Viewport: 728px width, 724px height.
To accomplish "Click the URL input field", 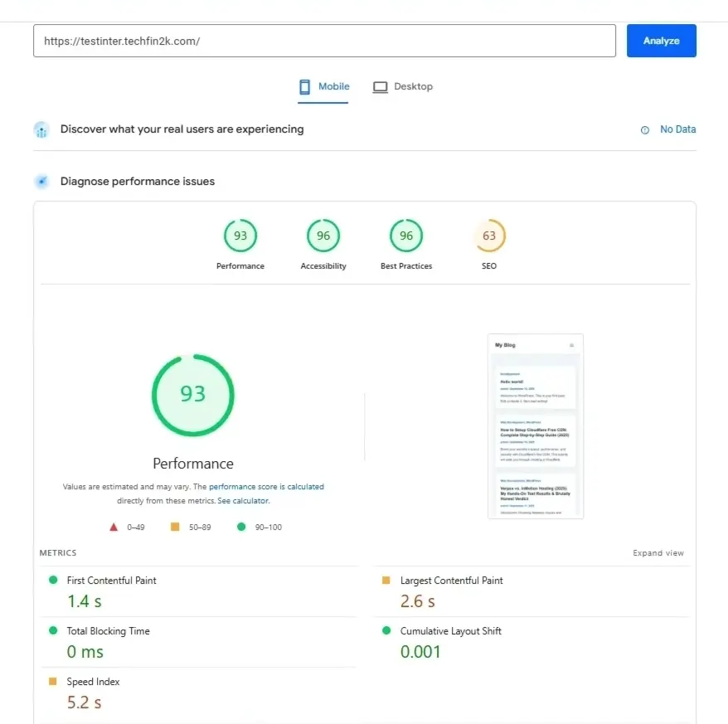I will [324, 41].
